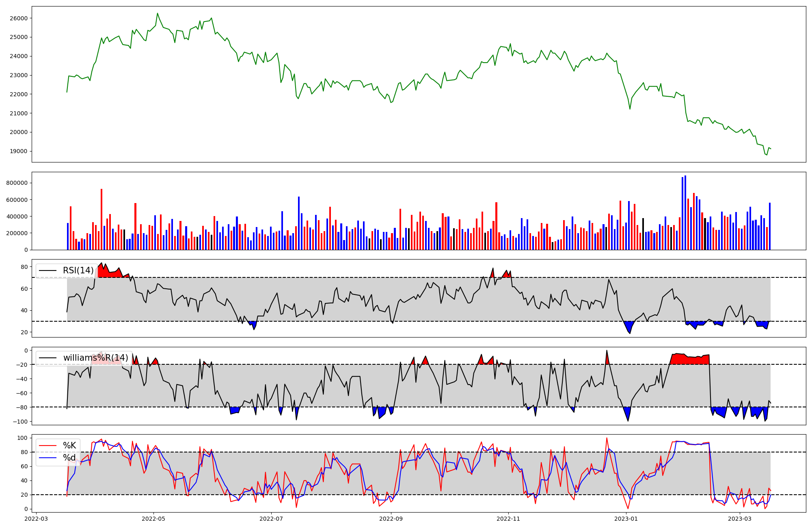Image resolution: width=812 pixels, height=528 pixels.
Task: Click the williams%R(14) legend label
Action: point(95,358)
